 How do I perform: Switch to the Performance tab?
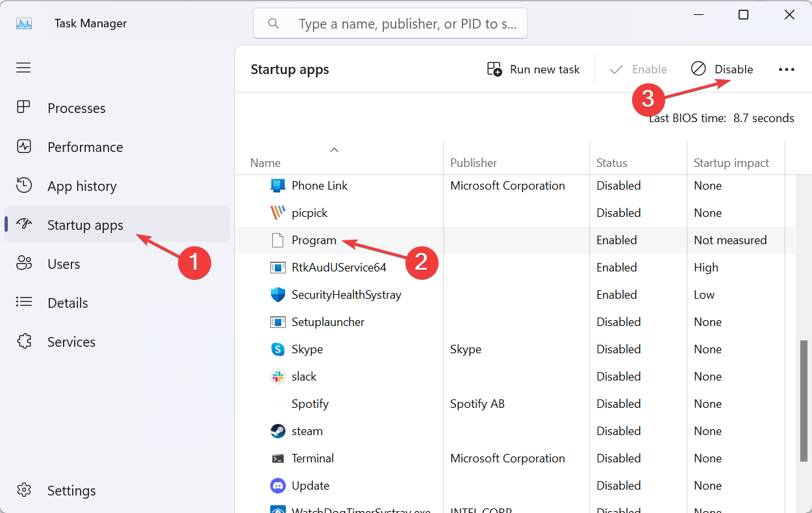pyautogui.click(x=117, y=147)
